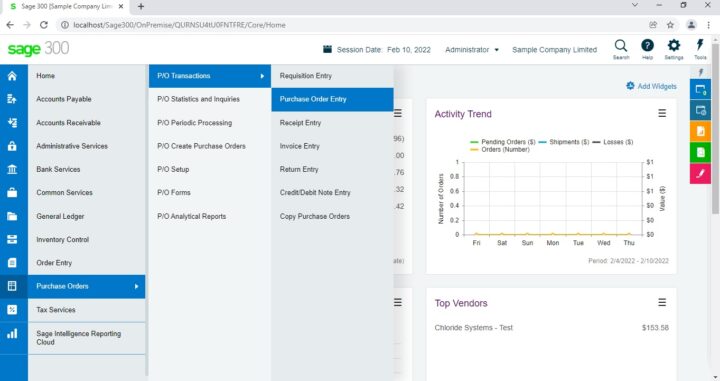The width and height of the screenshot is (720, 381).
Task: Click the second dark blue quick-launch tile
Action: point(700,110)
